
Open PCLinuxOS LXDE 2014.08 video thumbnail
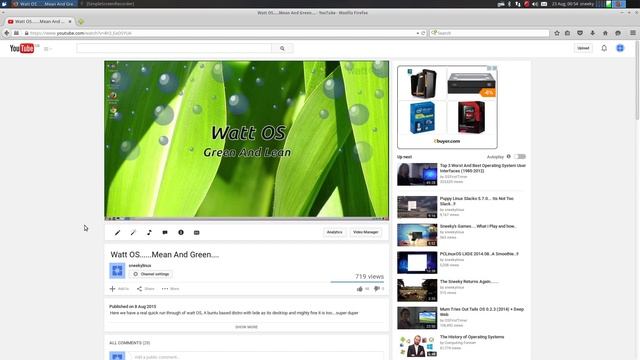[x=417, y=262]
